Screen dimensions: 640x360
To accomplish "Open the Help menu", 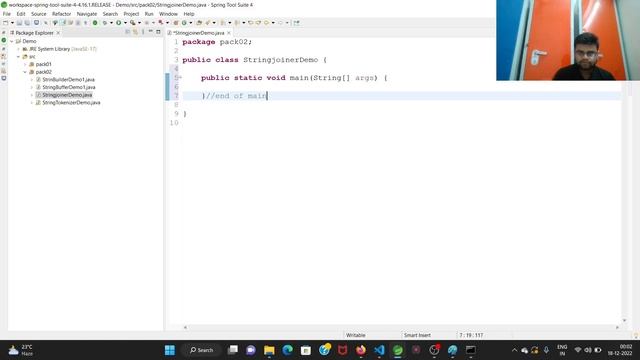I will tap(189, 14).
